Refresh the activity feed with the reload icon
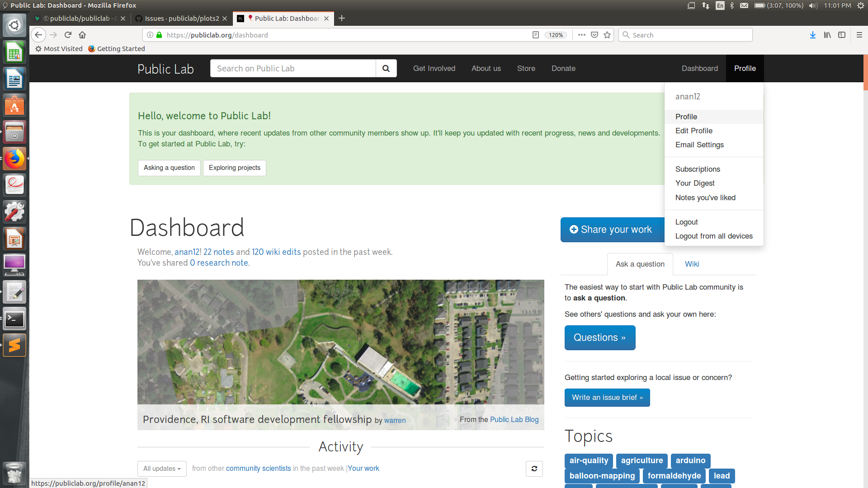This screenshot has width=868, height=488. pos(534,469)
